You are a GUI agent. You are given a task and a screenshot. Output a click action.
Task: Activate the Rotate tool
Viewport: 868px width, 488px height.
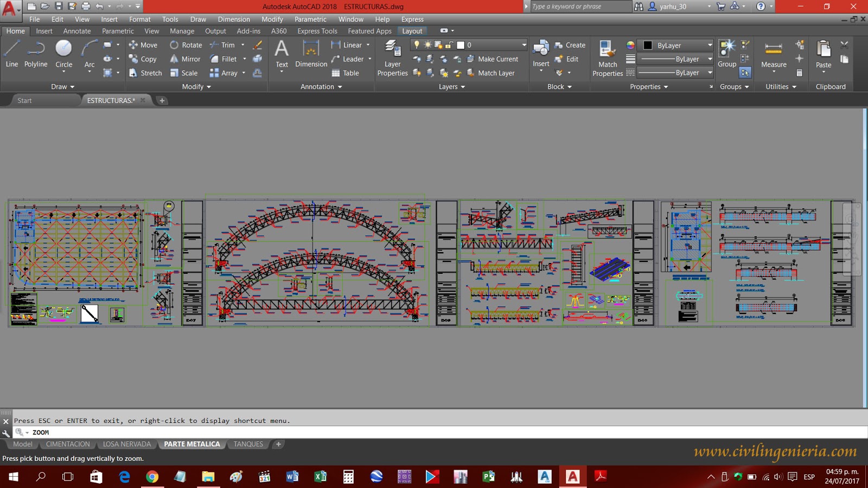pos(186,45)
